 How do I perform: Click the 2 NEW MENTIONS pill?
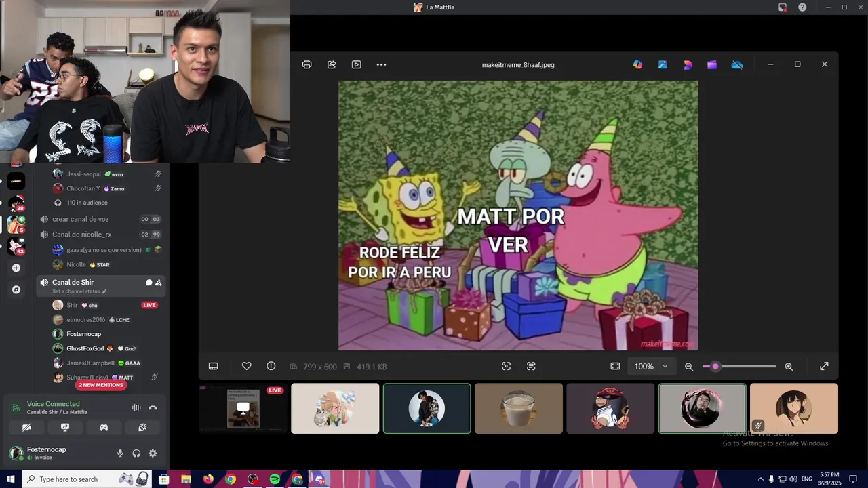(x=101, y=385)
